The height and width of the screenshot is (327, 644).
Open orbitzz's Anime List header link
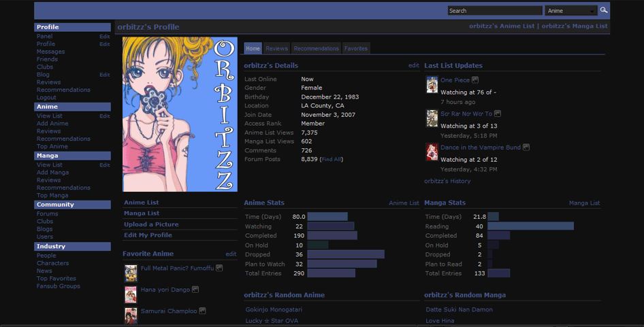pyautogui.click(x=502, y=26)
